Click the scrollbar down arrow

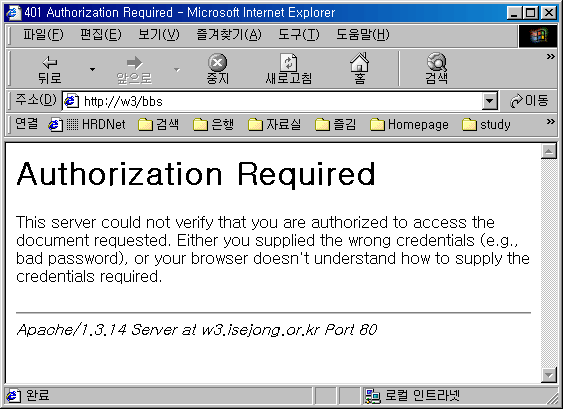(x=549, y=375)
